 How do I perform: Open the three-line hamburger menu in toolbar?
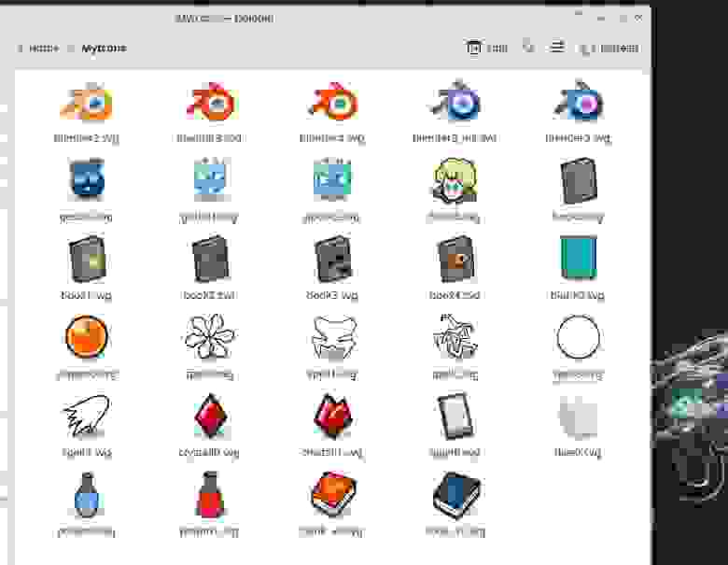pos(556,47)
